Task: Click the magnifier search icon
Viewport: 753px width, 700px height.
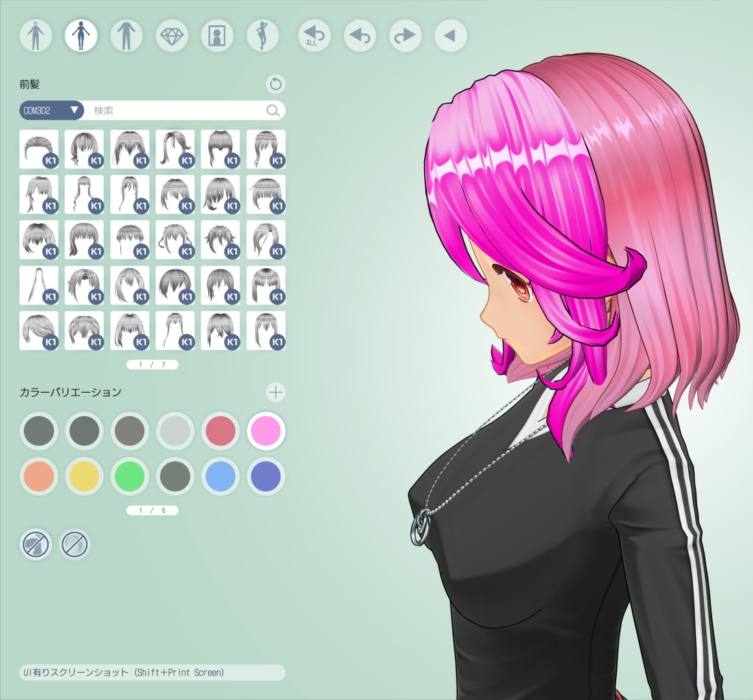Action: 273,111
